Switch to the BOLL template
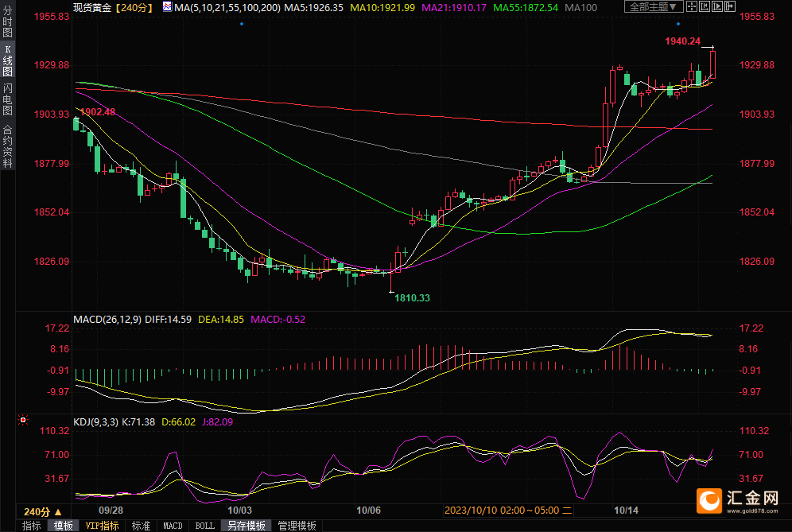Image resolution: width=792 pixels, height=532 pixels. click(204, 526)
